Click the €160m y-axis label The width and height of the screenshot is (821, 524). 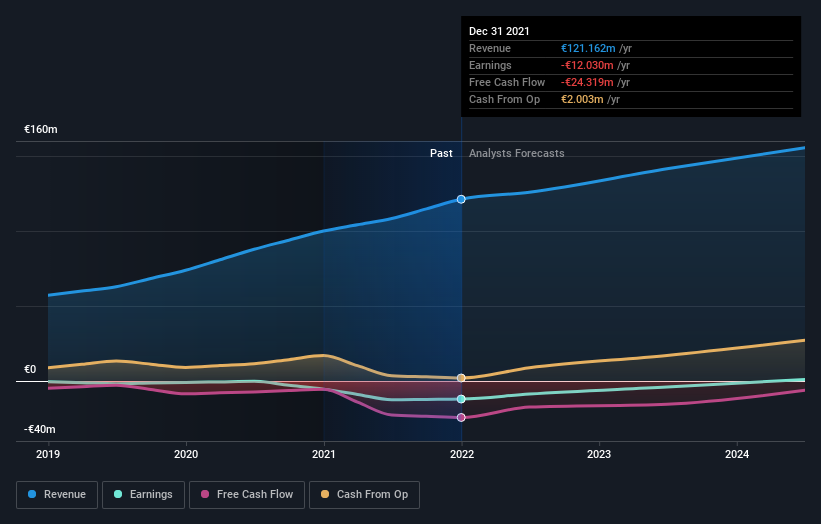pyautogui.click(x=41, y=129)
